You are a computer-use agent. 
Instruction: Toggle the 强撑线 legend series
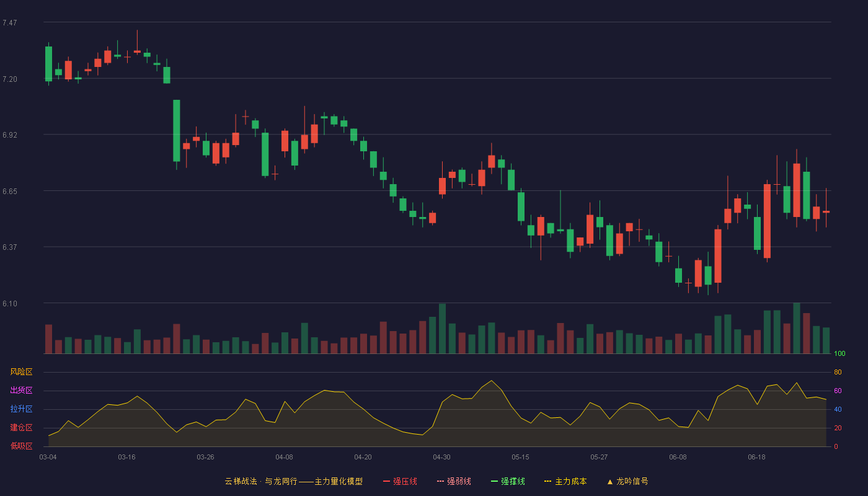(508, 481)
